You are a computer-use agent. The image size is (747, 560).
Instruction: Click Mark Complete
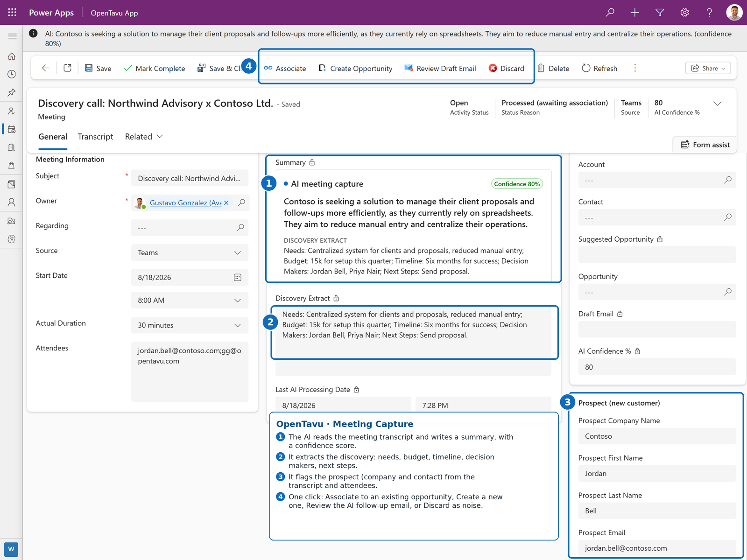coord(155,68)
